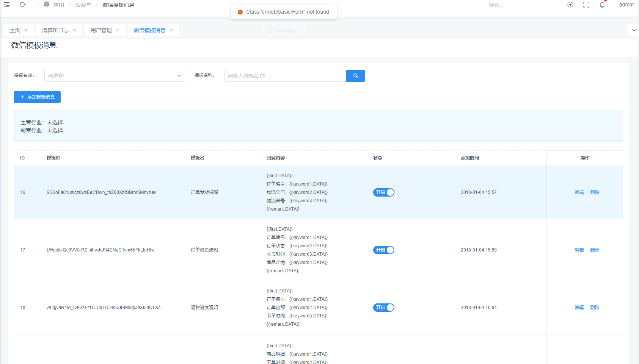This screenshot has width=639, height=364.
Task: Click the 添加时间 column header
Action: tap(470, 158)
